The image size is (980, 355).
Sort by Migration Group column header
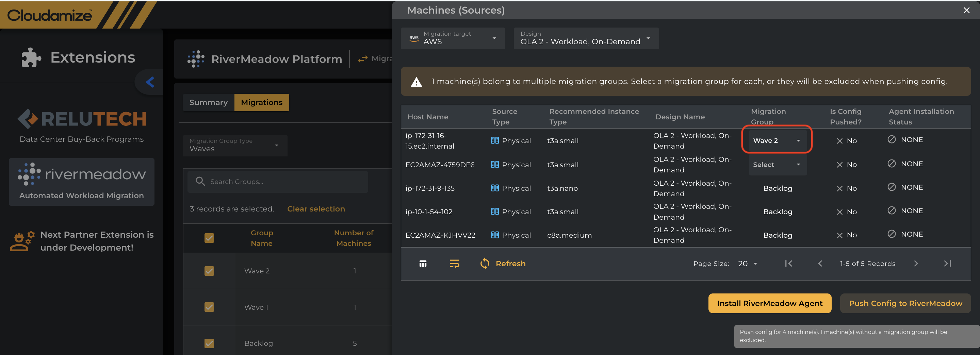click(768, 117)
